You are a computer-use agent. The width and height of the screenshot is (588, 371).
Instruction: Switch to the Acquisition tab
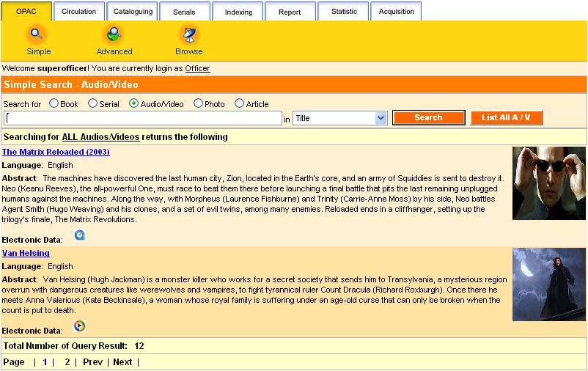coord(397,11)
